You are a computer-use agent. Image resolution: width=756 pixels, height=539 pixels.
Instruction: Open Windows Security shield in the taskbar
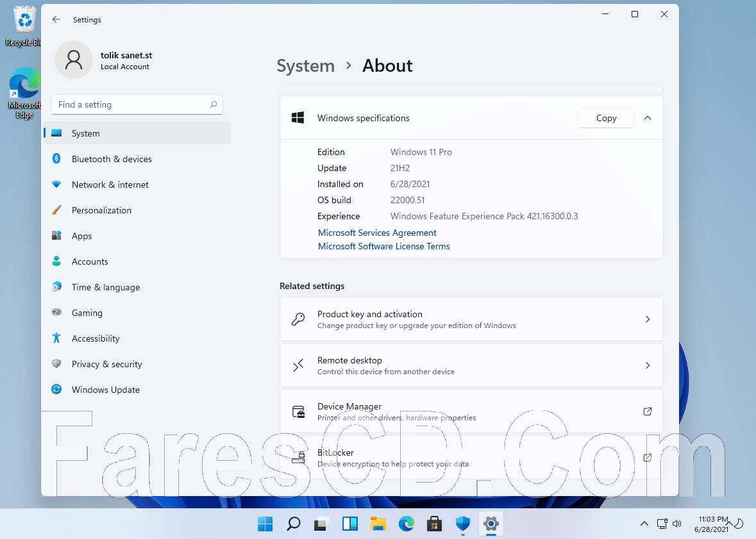(x=463, y=524)
